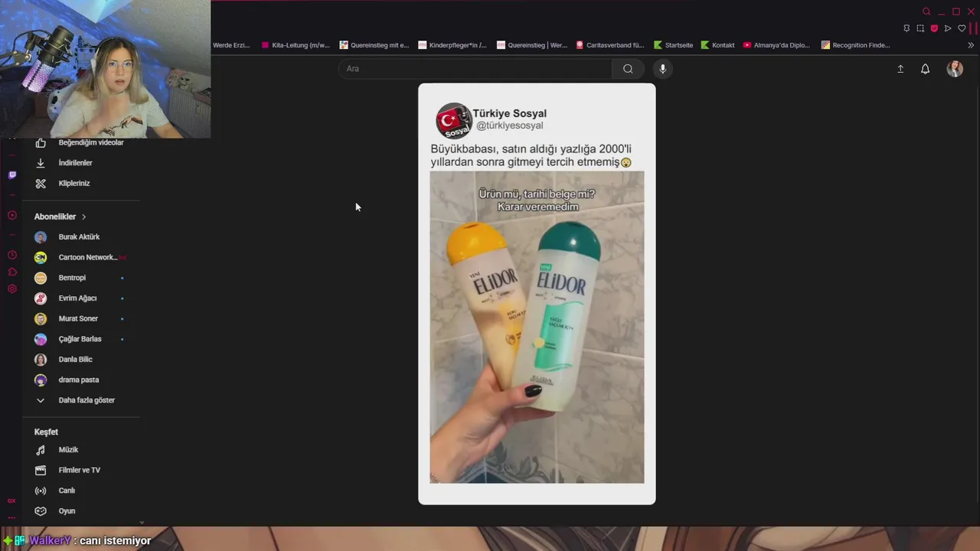Start voice search with the microphone
Image resolution: width=980 pixels, height=551 pixels.
[x=662, y=69]
